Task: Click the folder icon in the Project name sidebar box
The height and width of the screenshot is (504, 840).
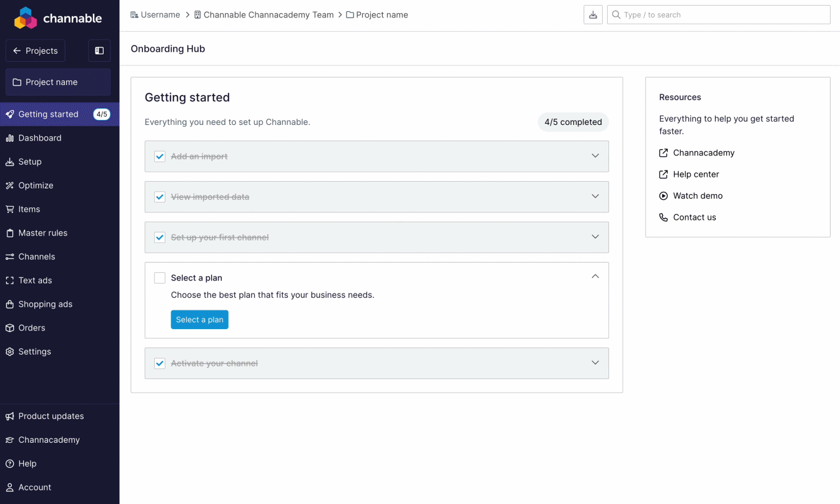Action: (17, 82)
